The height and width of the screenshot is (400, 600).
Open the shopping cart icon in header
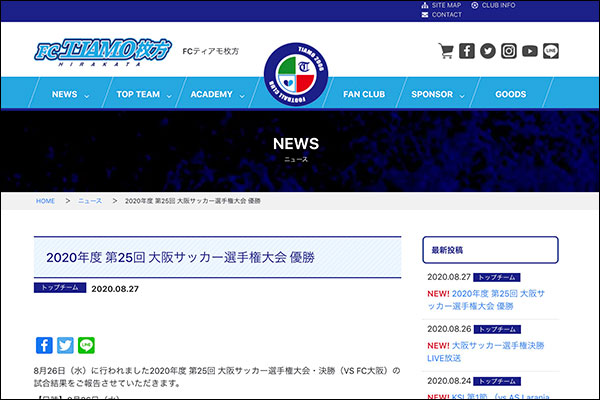point(446,51)
